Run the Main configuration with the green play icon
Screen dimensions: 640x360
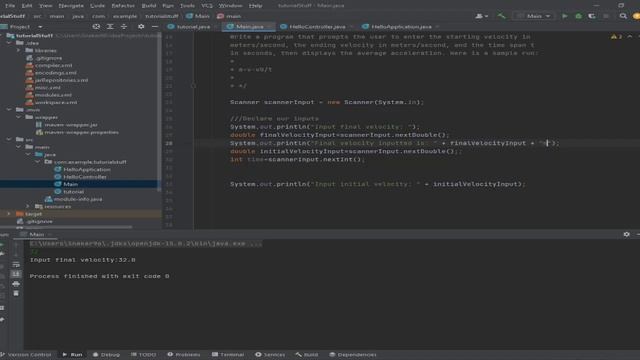click(x=564, y=16)
